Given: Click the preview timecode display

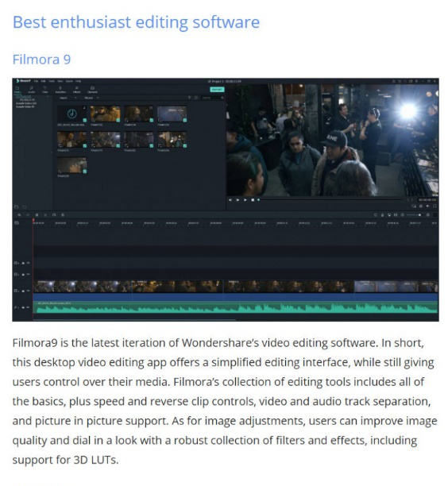Looking at the screenshot, I should [427, 200].
